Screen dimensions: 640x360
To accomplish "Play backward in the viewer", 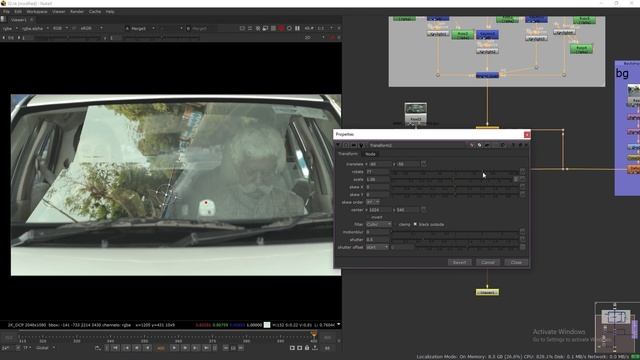I will point(147,348).
